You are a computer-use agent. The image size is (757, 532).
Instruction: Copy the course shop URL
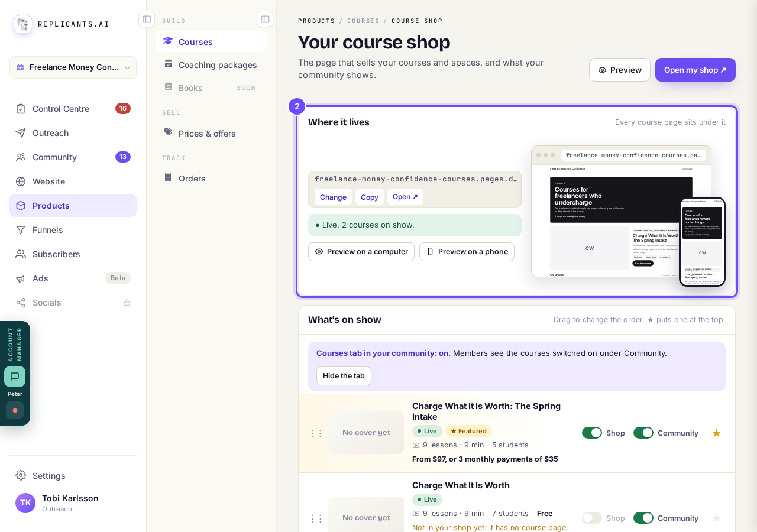[x=370, y=197]
